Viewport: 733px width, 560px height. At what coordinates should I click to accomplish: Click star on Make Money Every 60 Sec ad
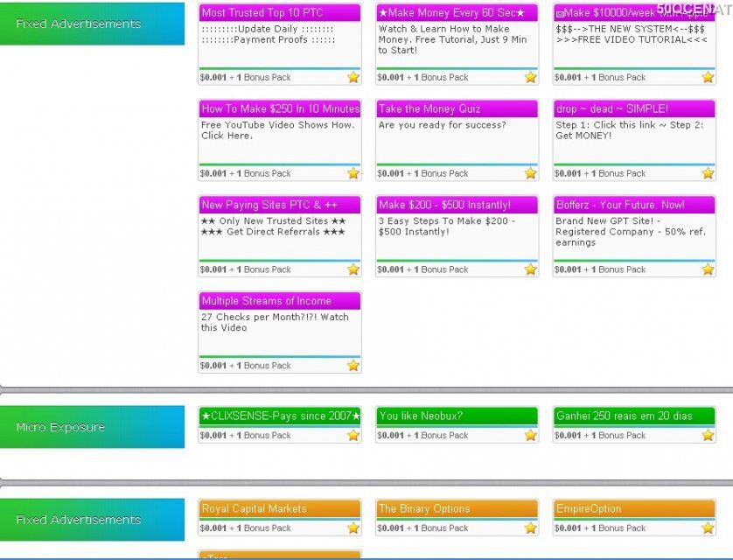pyautogui.click(x=531, y=77)
